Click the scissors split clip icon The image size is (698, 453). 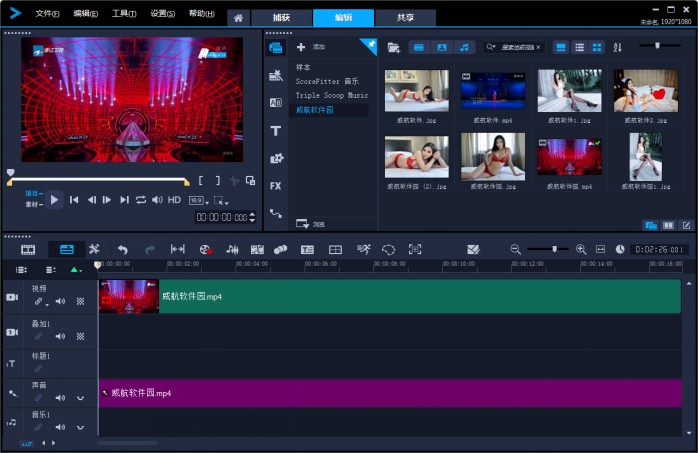click(235, 180)
